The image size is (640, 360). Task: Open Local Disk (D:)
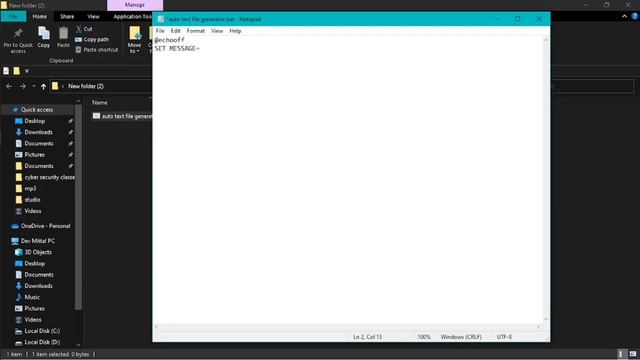click(42, 342)
